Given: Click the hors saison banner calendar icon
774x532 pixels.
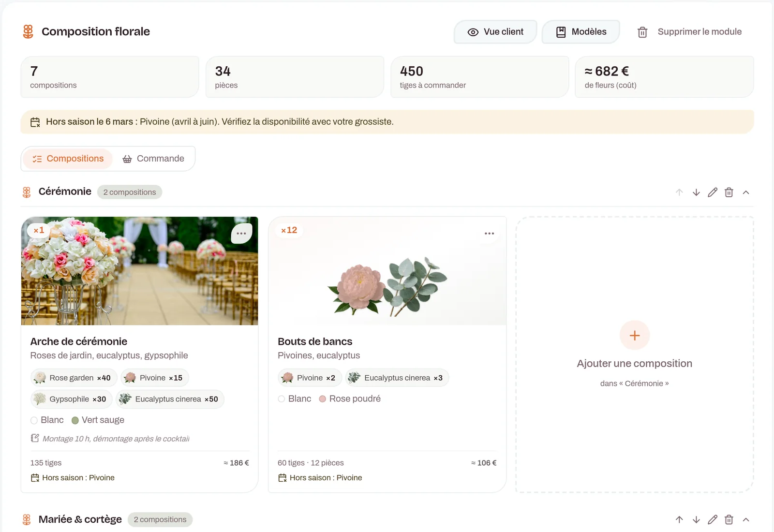Looking at the screenshot, I should (x=35, y=122).
